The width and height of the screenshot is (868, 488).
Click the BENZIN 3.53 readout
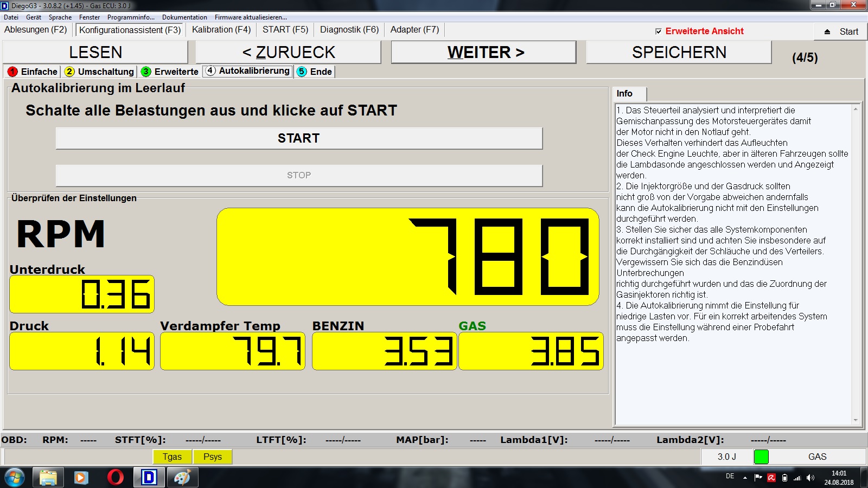pos(385,351)
